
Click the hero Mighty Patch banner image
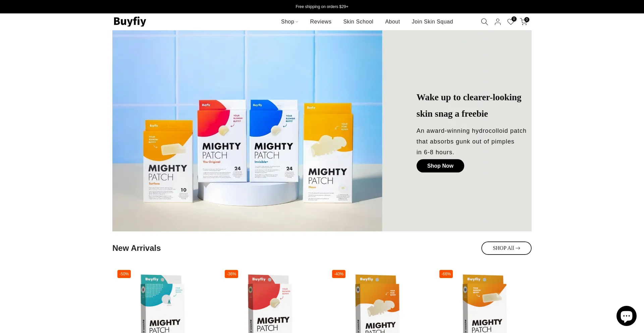coord(247,131)
